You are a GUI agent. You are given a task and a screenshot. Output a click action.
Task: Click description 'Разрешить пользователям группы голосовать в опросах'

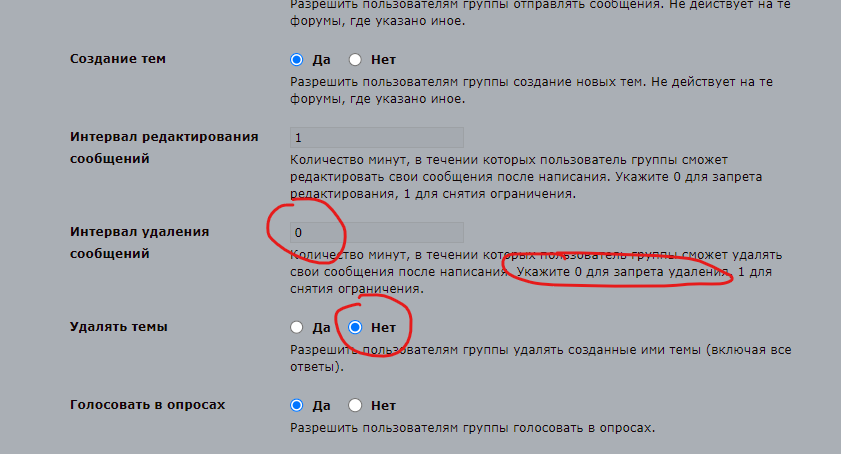click(x=473, y=428)
